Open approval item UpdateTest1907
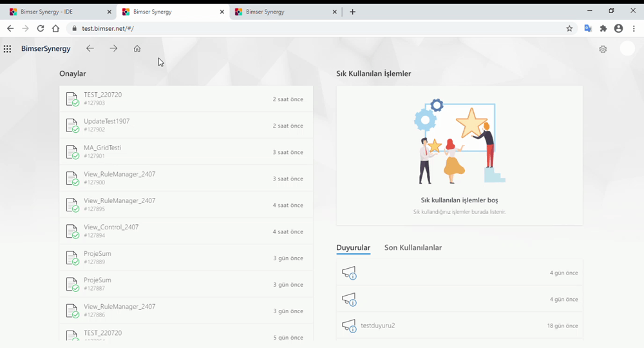 [x=107, y=122]
